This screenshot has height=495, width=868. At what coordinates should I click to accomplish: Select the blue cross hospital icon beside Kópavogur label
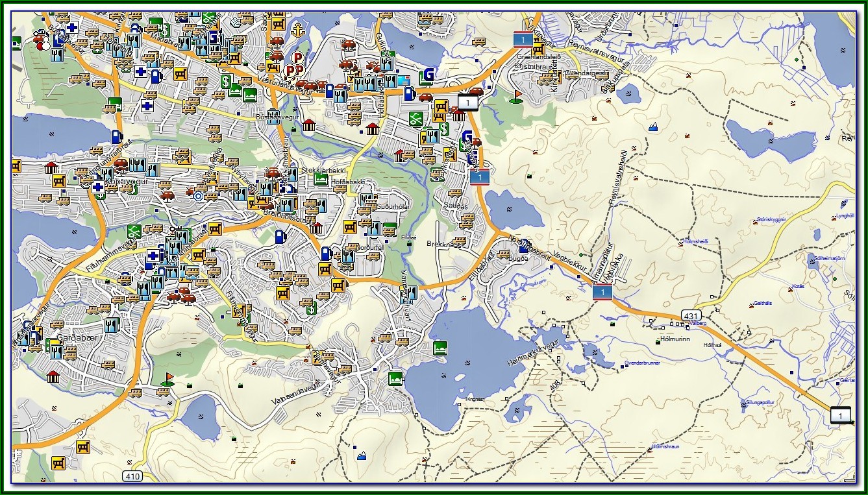coord(98,187)
